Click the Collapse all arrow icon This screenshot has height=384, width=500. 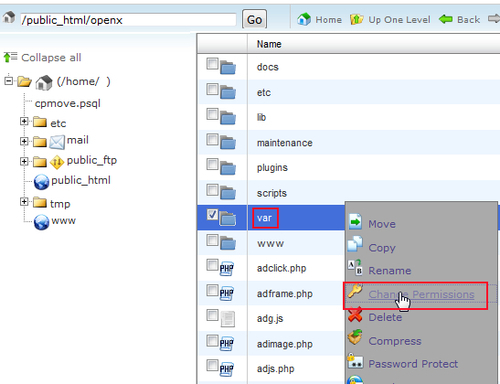pyautogui.click(x=10, y=57)
